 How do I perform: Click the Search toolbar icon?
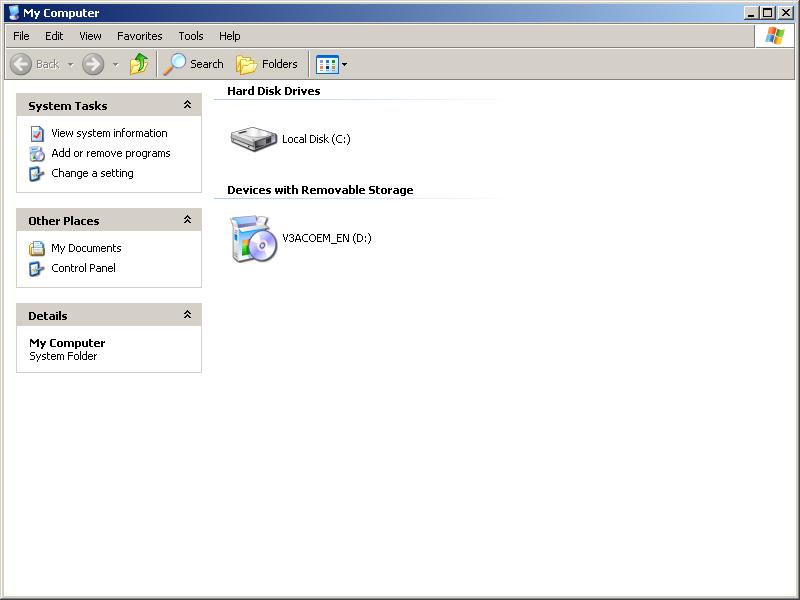point(194,63)
